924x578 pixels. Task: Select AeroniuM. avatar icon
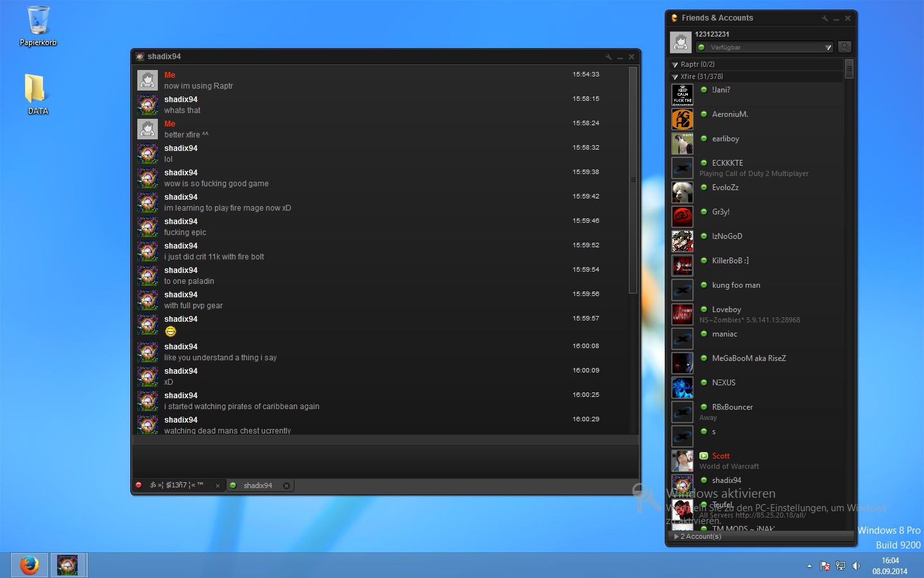pos(682,119)
